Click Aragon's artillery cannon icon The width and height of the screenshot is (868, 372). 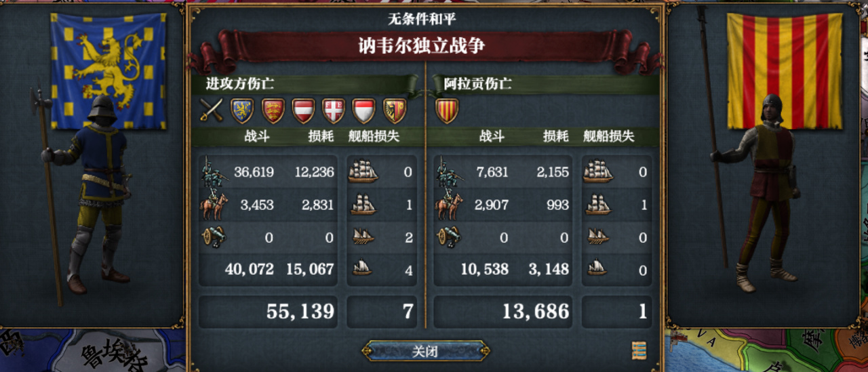point(449,237)
